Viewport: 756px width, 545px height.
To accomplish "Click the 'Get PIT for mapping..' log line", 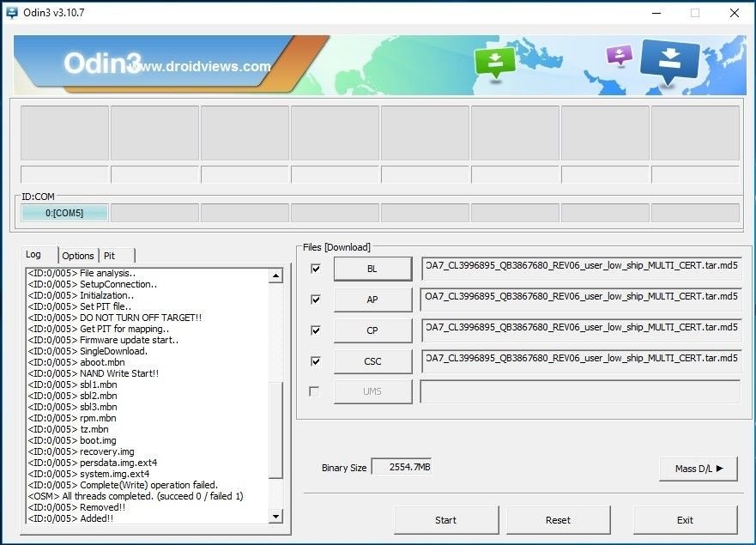I will coord(99,329).
